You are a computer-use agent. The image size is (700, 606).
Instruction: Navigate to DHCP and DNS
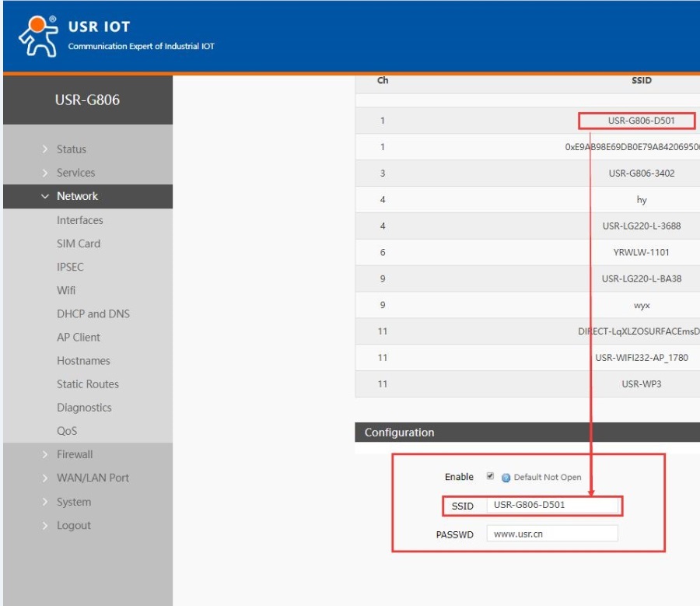(93, 314)
